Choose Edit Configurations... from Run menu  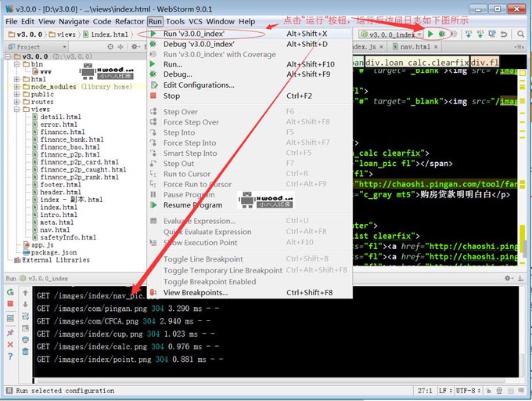pos(250,85)
